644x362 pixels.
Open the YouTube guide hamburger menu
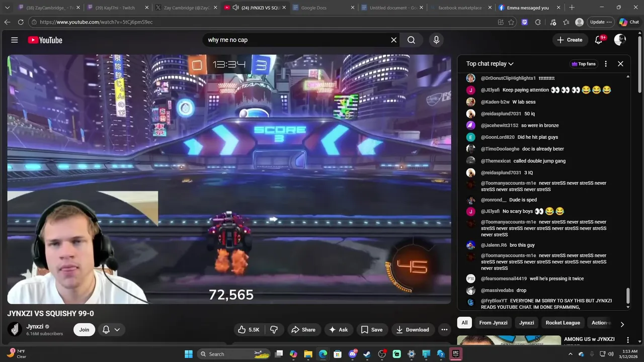pos(15,40)
